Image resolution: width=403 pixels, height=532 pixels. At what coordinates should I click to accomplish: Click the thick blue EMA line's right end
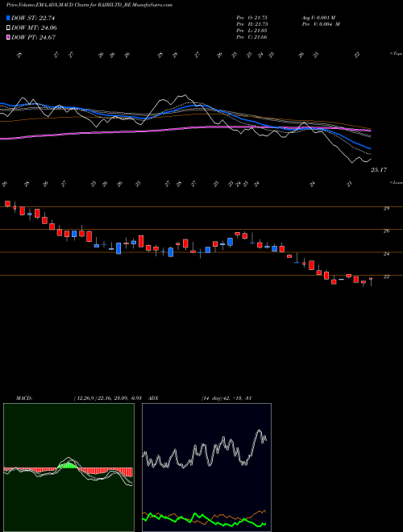click(370, 148)
